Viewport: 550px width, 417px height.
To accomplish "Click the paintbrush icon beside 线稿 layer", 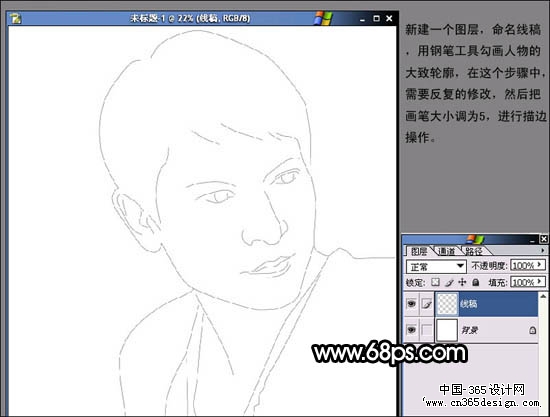I will pyautogui.click(x=427, y=304).
